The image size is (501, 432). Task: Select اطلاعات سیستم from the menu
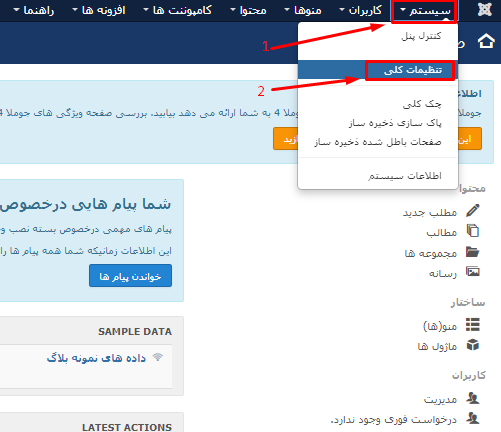405,176
